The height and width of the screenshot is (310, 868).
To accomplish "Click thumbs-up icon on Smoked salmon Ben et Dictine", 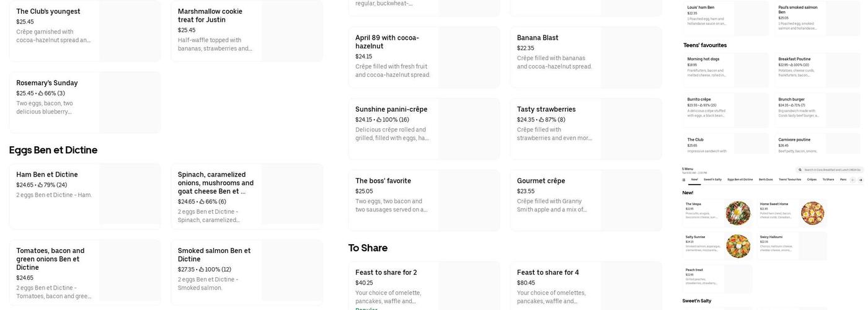I will [201, 270].
